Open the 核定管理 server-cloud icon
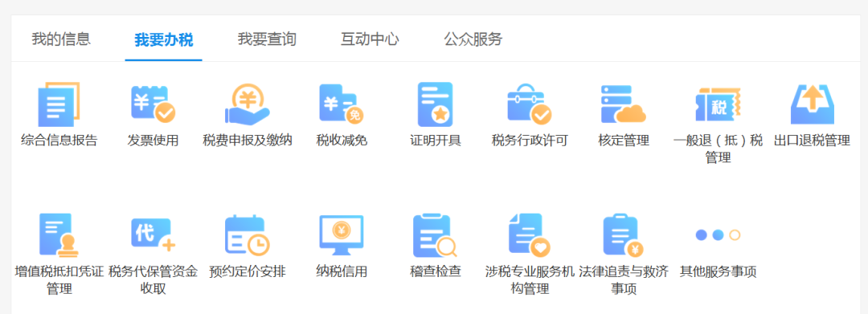868x314 pixels. [x=624, y=104]
